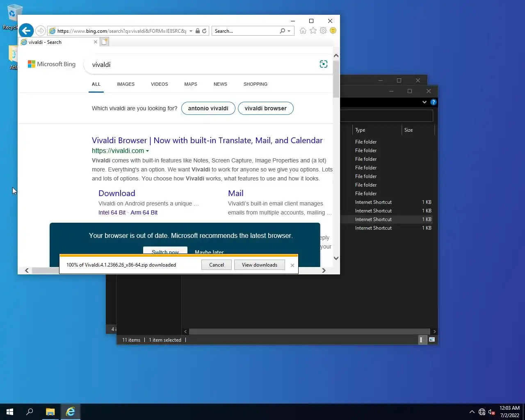Open taskbar search
The height and width of the screenshot is (420, 525).
click(x=30, y=412)
